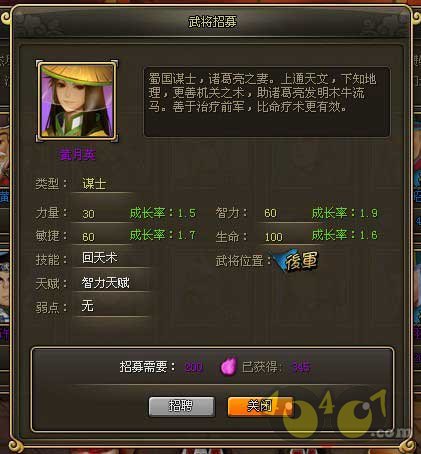The height and width of the screenshot is (454, 421).
Task: Select the purple 黄月英 name label
Action: (78, 155)
